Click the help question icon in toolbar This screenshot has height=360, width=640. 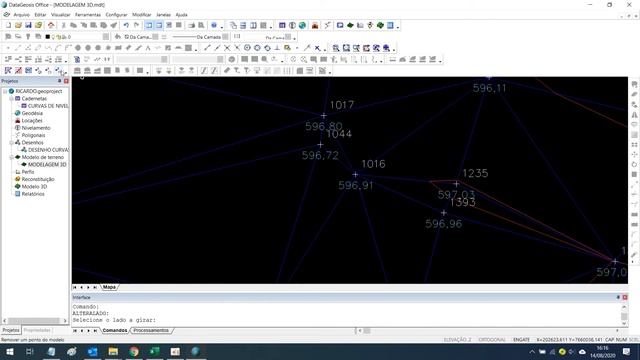point(214,25)
